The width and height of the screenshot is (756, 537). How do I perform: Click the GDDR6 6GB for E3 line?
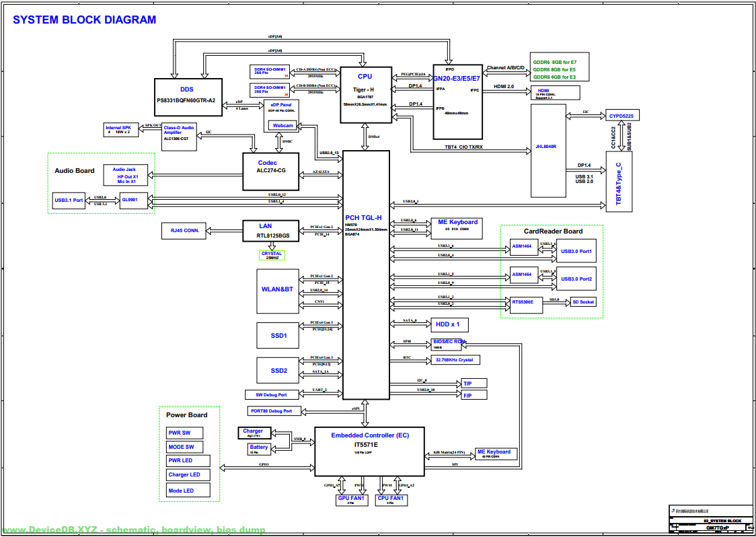(x=555, y=77)
